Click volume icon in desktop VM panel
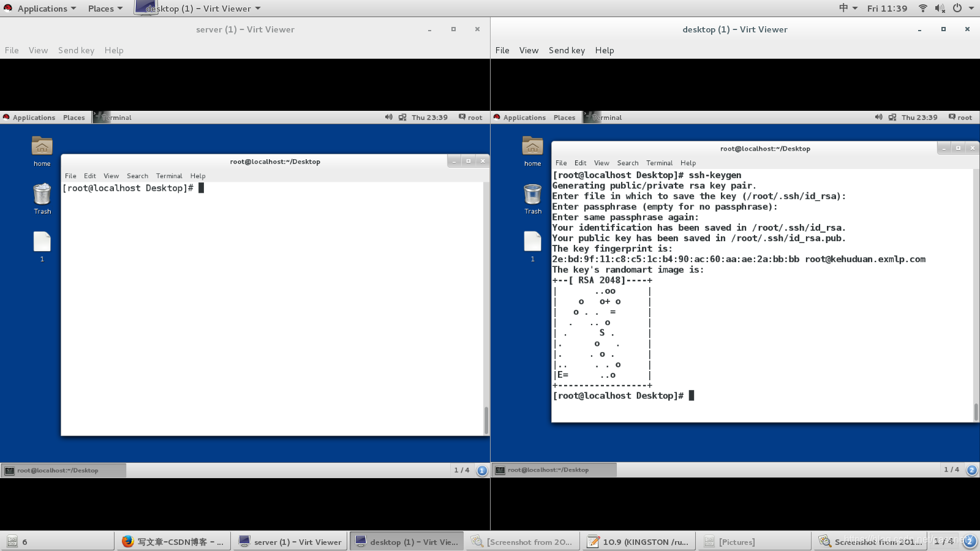Image resolution: width=980 pixels, height=551 pixels. [x=878, y=117]
